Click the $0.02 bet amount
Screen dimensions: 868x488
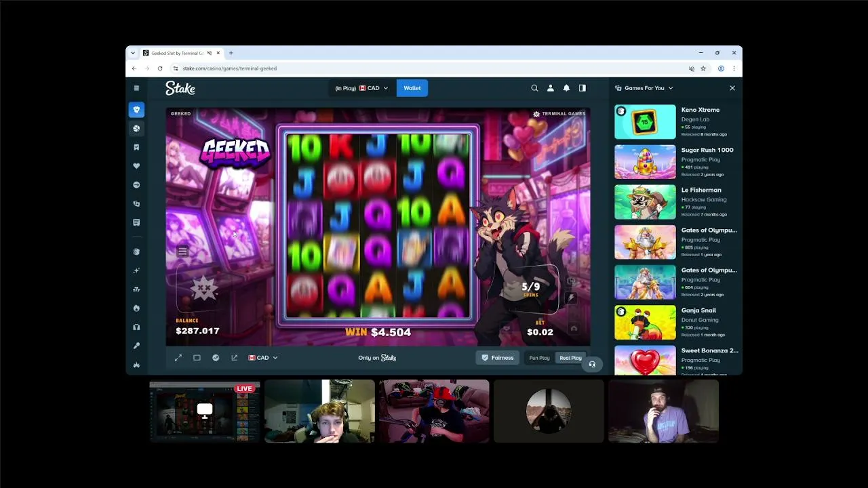[x=540, y=332]
